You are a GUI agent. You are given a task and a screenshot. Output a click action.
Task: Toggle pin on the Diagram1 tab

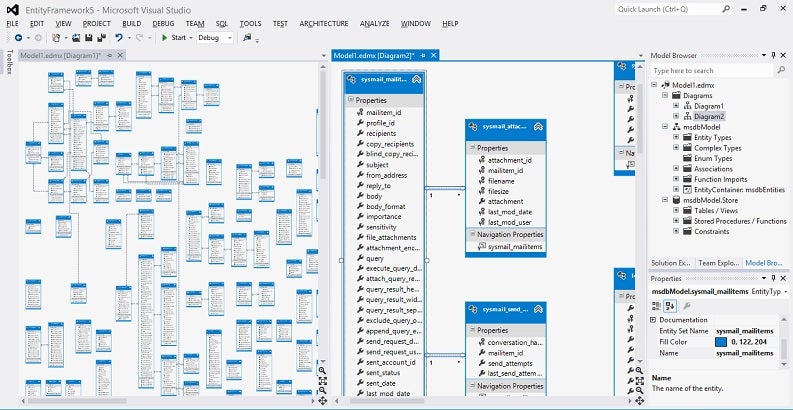[x=110, y=56]
